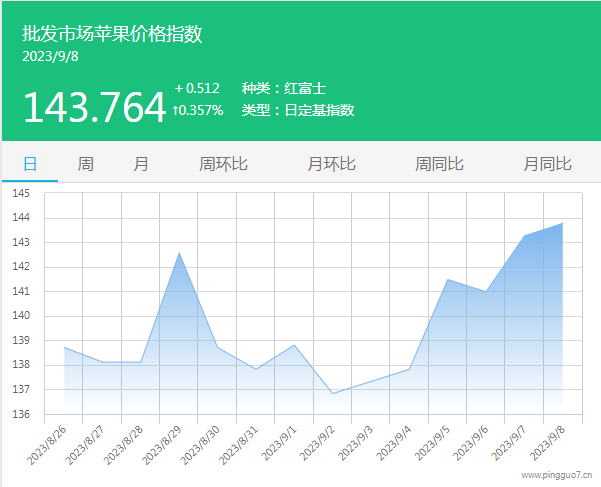
Task: Select the 日 (daily) tab
Action: point(30,164)
